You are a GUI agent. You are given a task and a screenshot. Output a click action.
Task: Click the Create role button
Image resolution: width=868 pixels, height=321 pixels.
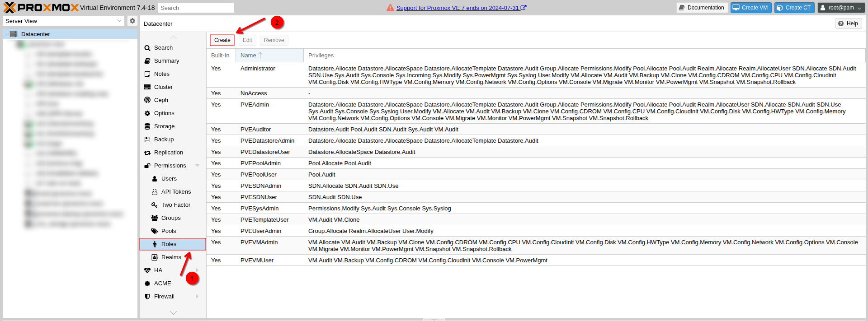222,40
